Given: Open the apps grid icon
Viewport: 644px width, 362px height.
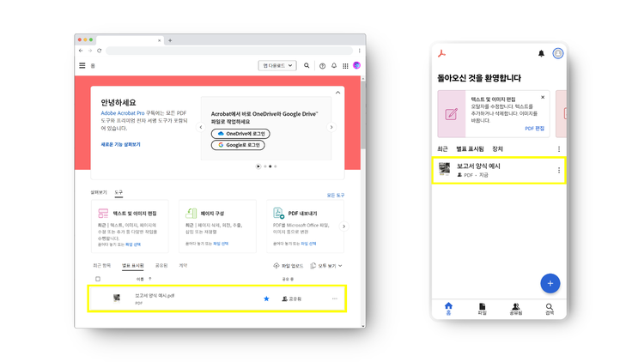Looking at the screenshot, I should coord(345,66).
